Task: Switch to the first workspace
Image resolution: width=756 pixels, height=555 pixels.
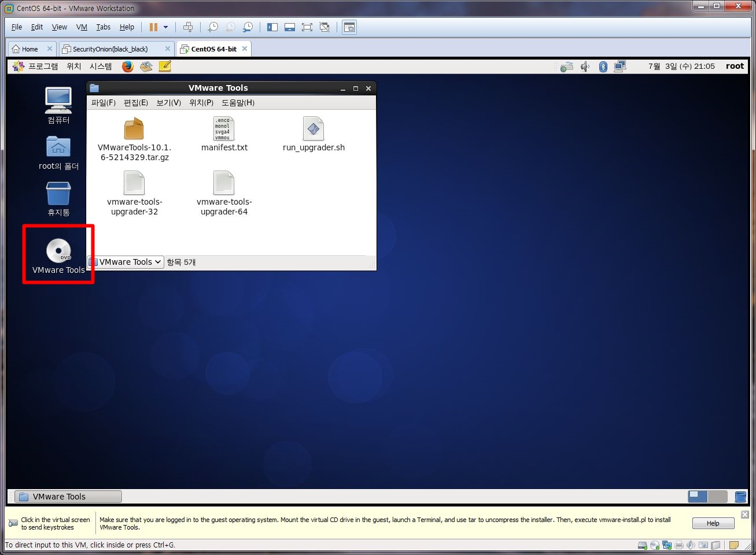Action: (698, 497)
